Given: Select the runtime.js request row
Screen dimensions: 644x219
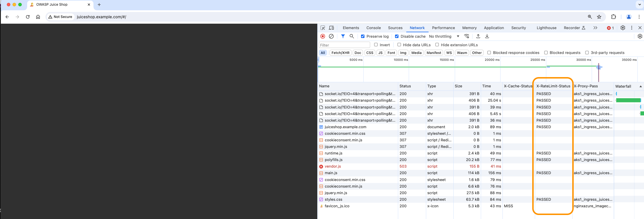Looking at the screenshot, I should click(481, 153).
